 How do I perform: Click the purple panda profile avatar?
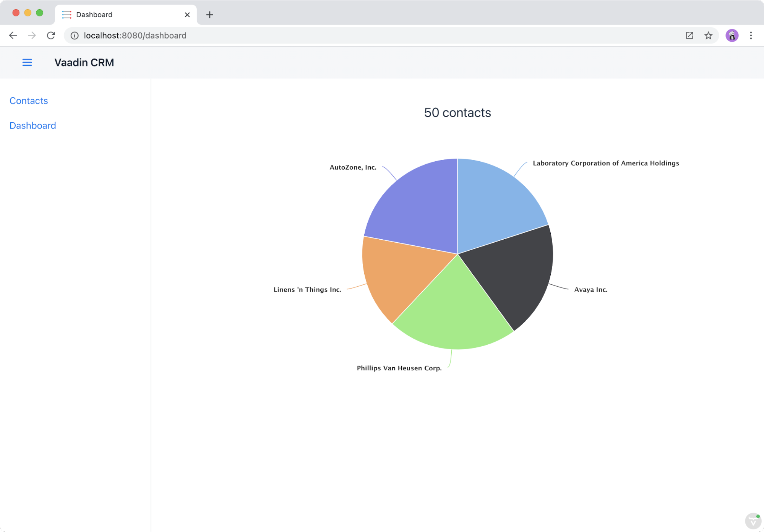(732, 35)
